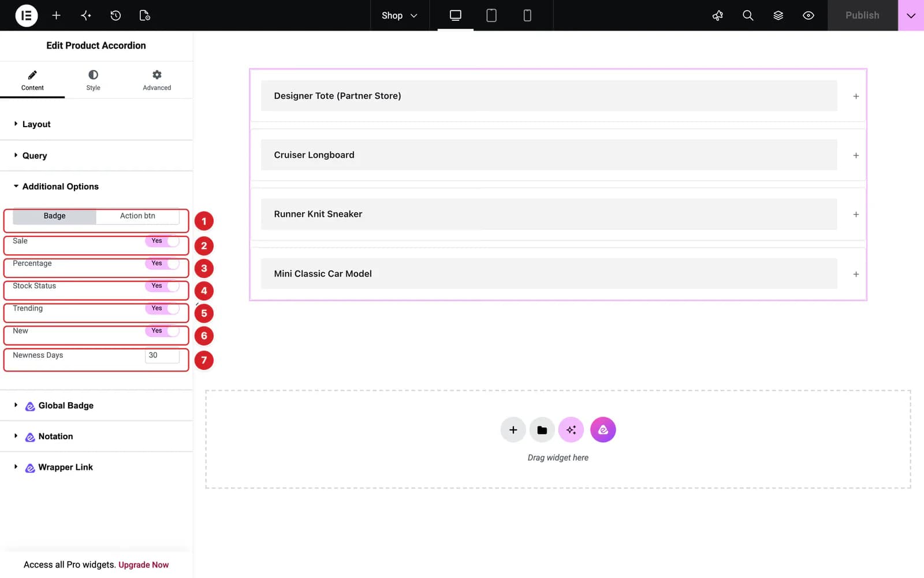Collapse the Additional Options section
Screen dimensions: 924x578
pos(96,187)
